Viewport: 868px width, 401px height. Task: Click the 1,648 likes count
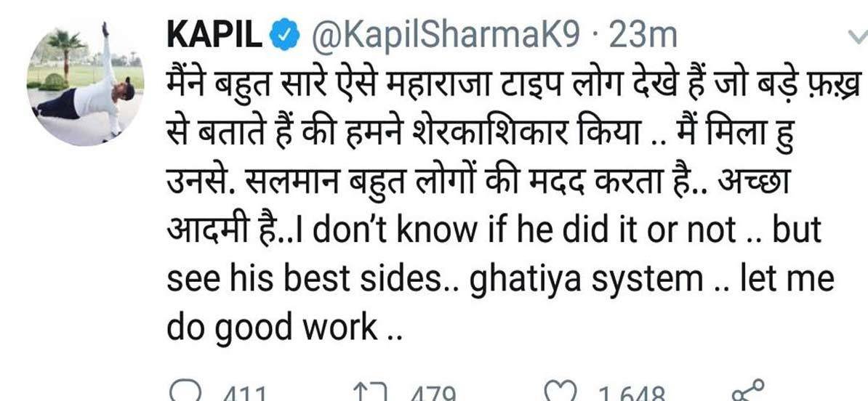tap(630, 394)
